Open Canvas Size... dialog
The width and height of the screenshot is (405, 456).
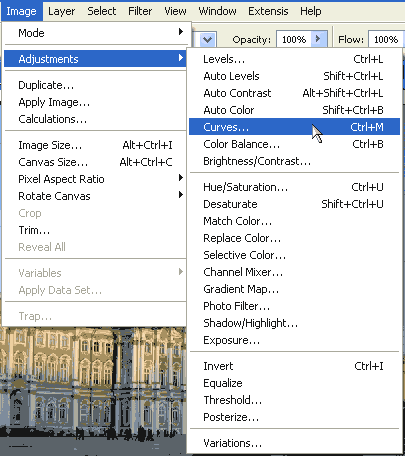[95, 162]
